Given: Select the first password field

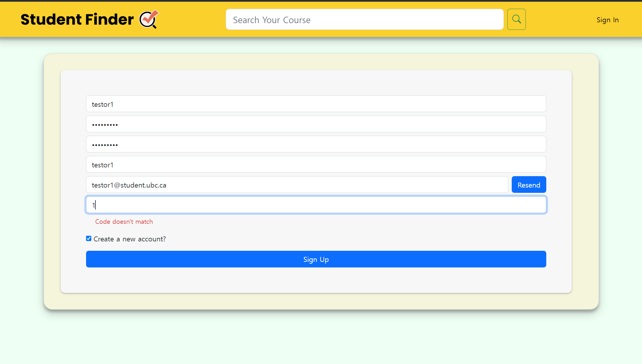Looking at the screenshot, I should [316, 124].
